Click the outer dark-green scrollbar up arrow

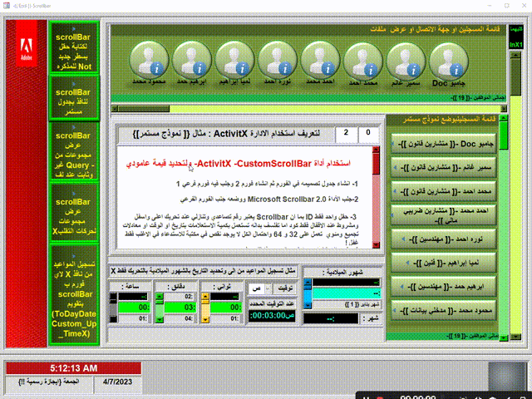pyautogui.click(x=515, y=55)
